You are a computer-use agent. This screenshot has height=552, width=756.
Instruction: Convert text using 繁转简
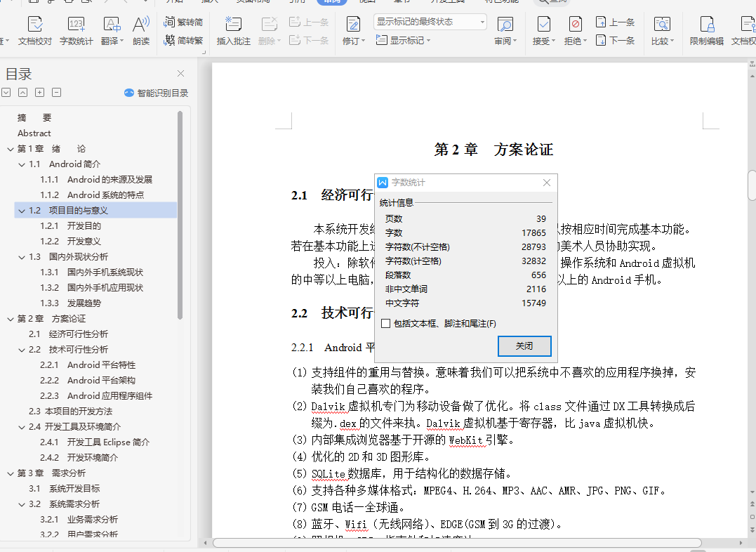[x=183, y=22]
